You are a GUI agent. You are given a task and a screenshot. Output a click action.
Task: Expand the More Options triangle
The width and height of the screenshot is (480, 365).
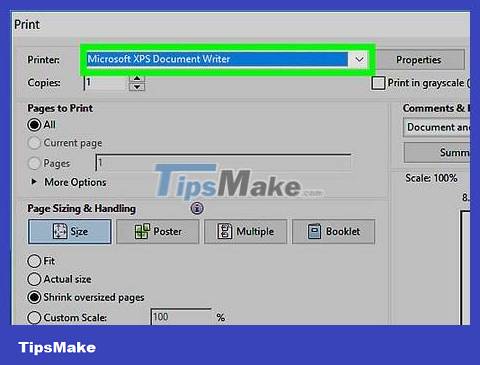34,182
